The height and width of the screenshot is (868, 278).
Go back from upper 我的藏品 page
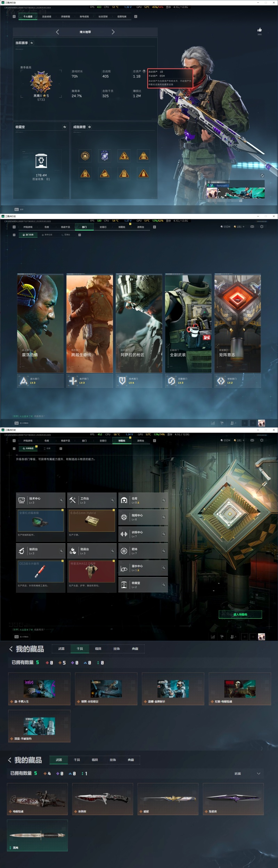click(11, 649)
